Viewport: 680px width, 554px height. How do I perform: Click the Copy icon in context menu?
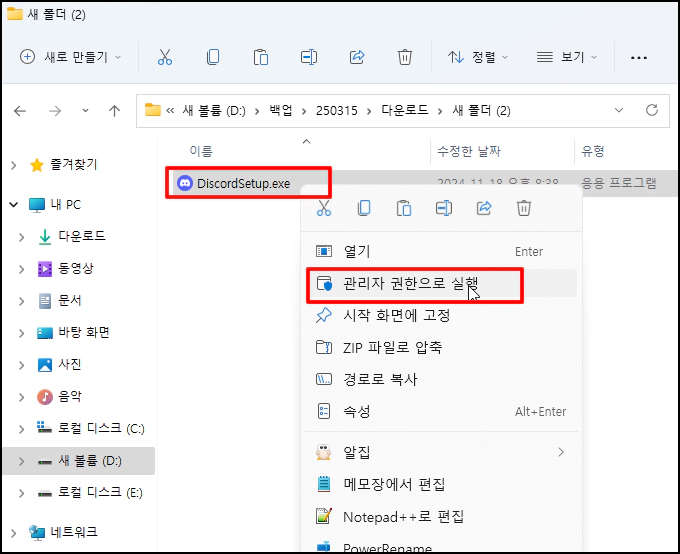pos(364,208)
